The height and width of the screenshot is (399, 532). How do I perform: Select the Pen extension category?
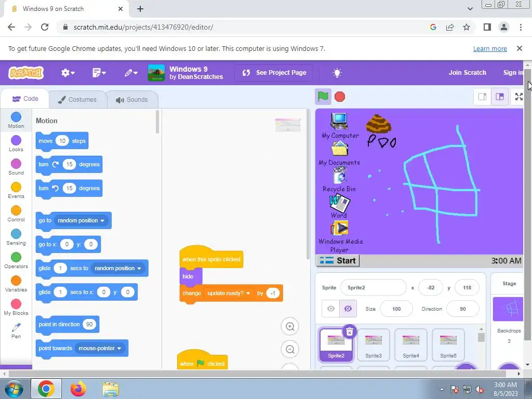tap(16, 331)
